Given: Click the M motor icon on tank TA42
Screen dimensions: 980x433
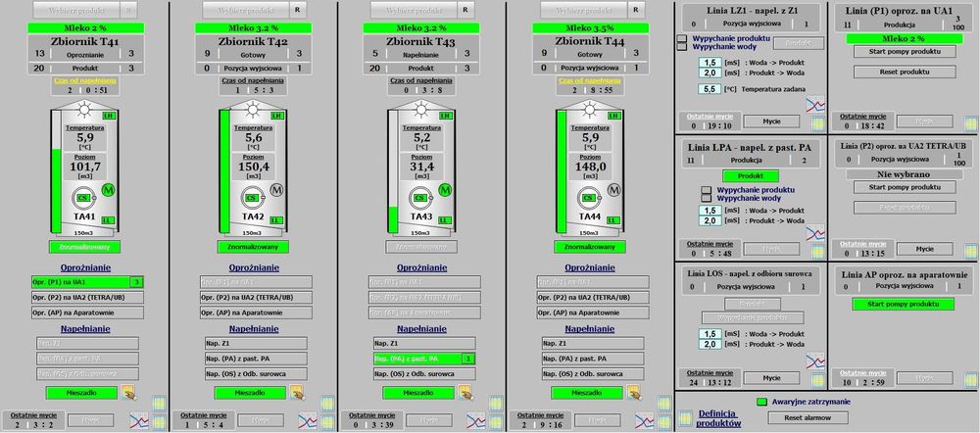Looking at the screenshot, I should point(276,190).
